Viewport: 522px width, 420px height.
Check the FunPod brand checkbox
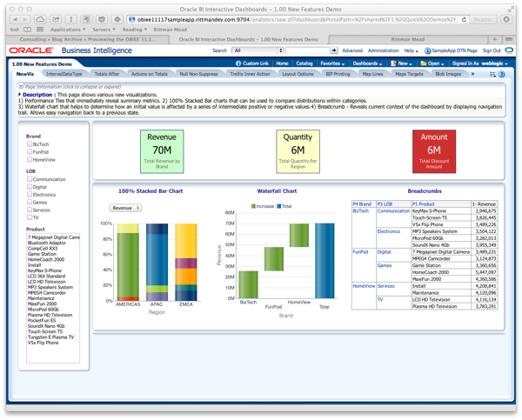click(30, 152)
